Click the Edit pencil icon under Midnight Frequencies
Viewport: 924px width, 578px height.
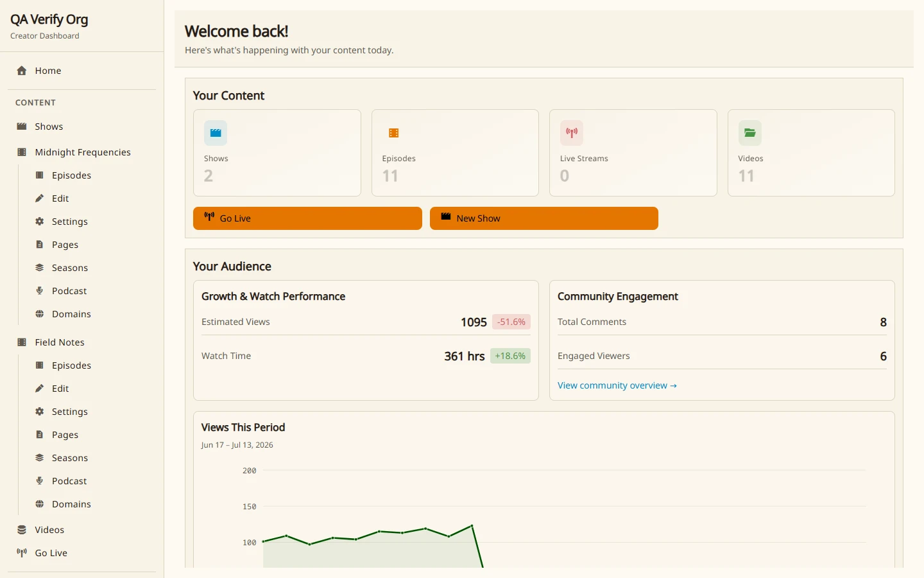(x=40, y=198)
